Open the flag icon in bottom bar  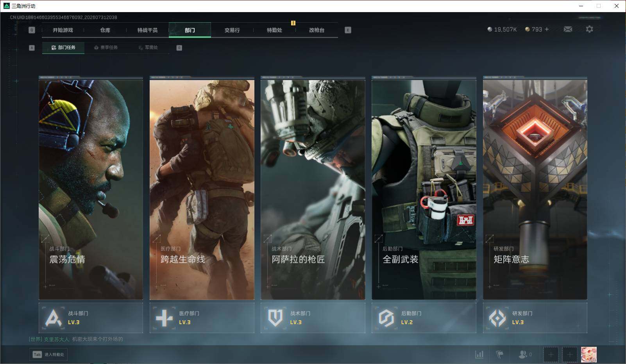[499, 354]
